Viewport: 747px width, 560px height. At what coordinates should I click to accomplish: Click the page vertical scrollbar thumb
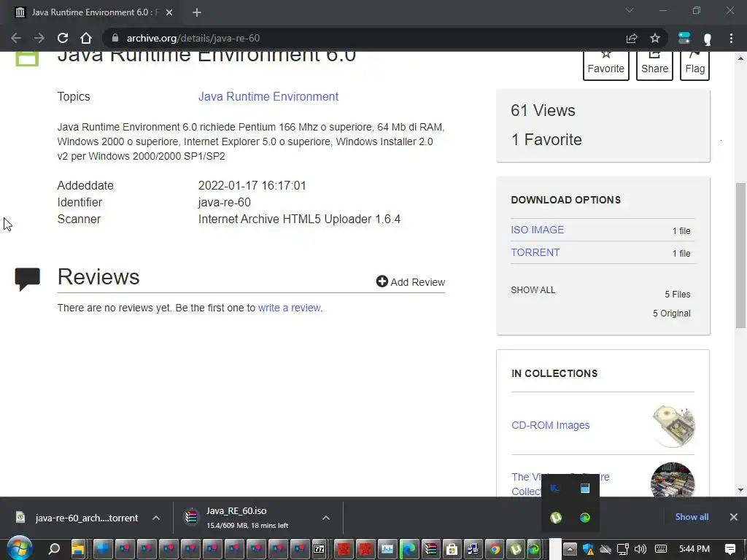click(x=741, y=255)
